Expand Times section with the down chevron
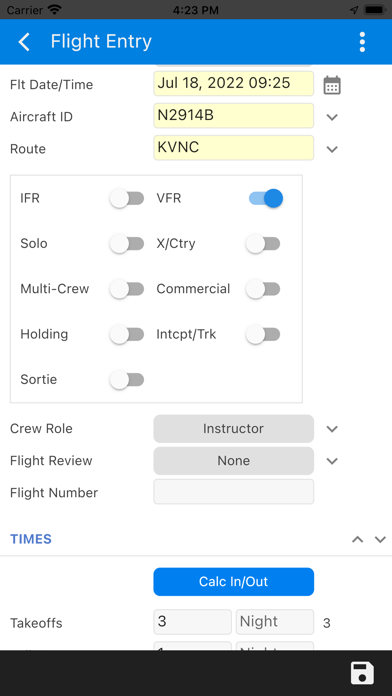Viewport: 392px width, 696px height. [380, 539]
